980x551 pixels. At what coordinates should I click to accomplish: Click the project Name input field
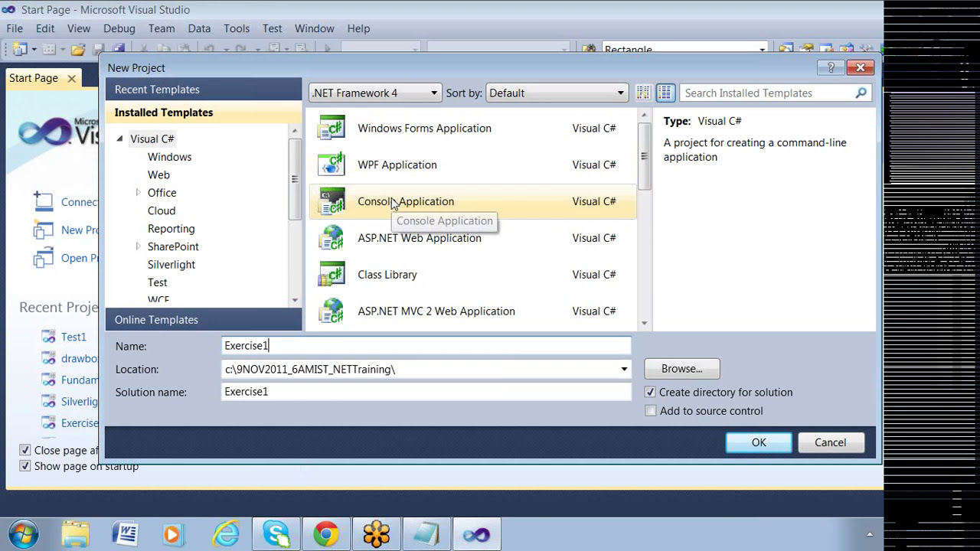(426, 346)
